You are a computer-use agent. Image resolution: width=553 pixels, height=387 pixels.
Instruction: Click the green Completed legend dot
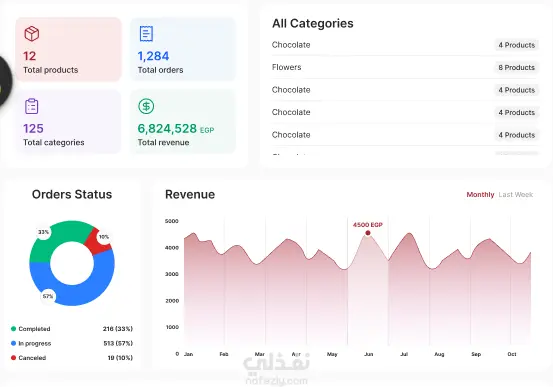(13, 329)
